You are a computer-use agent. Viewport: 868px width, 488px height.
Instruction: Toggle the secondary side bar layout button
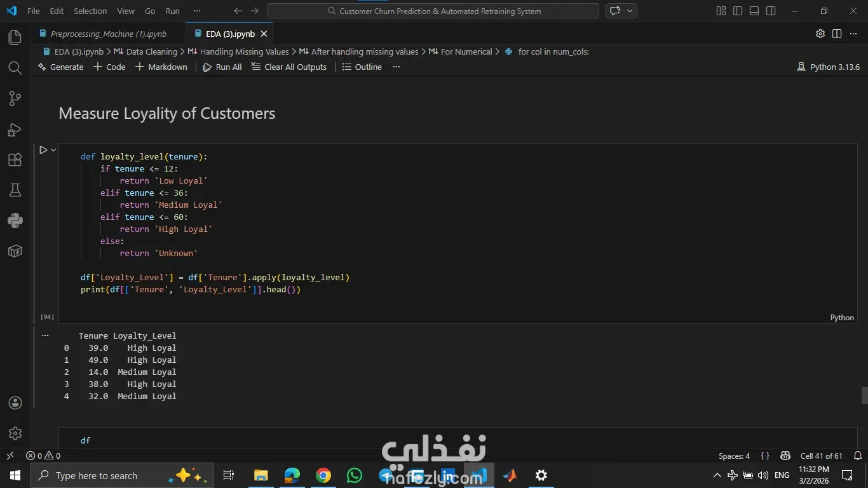[771, 11]
